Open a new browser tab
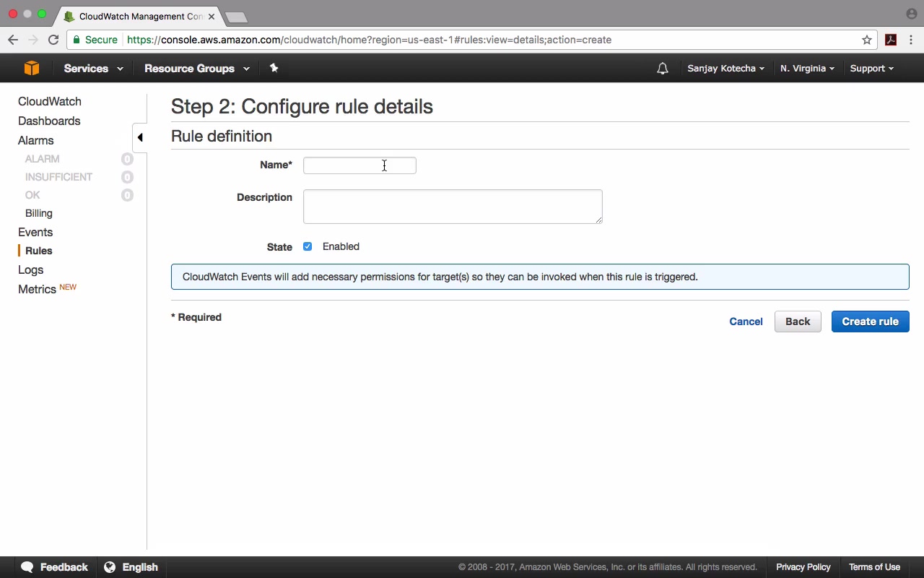The width and height of the screenshot is (924, 578). click(x=236, y=17)
